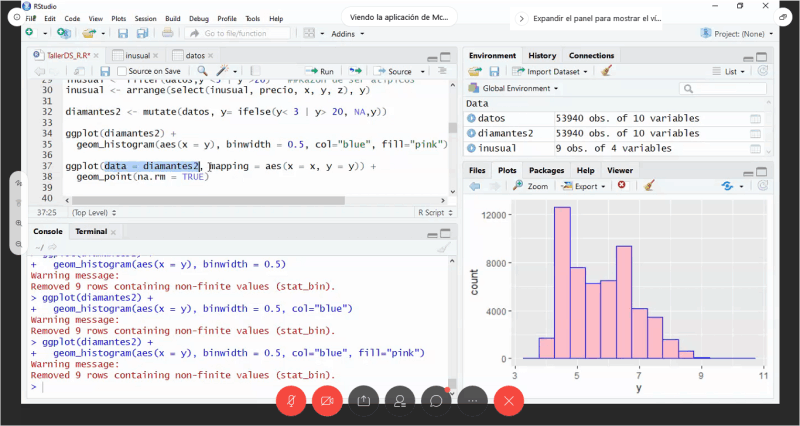Mute microphone in meeting control bar

291,400
